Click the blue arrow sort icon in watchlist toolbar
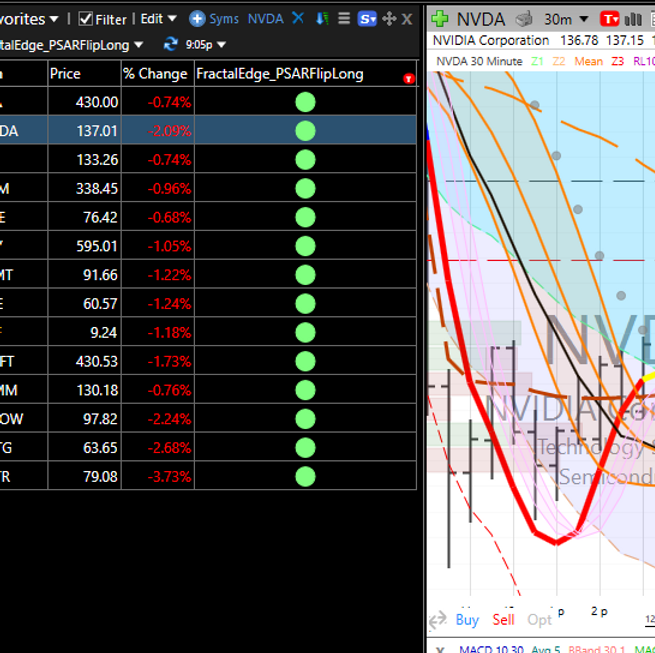This screenshot has height=653, width=655. [x=322, y=19]
